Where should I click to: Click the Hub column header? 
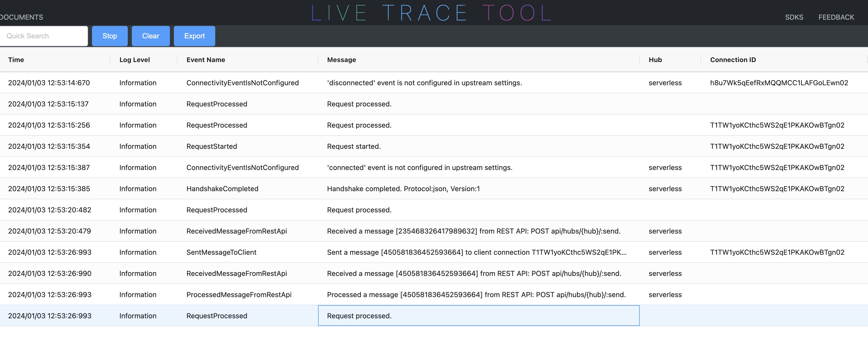(655, 60)
